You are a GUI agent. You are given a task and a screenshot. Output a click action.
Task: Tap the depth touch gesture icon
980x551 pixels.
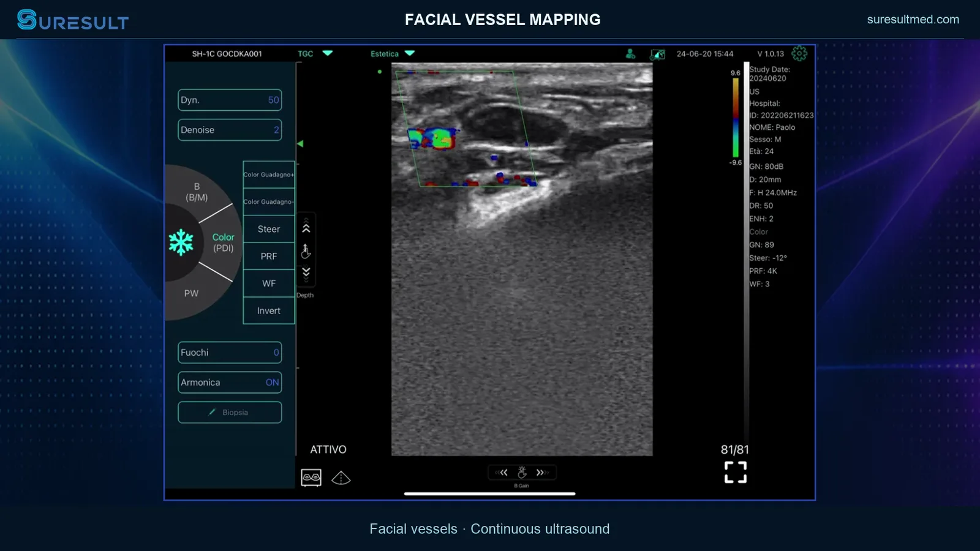(x=306, y=251)
